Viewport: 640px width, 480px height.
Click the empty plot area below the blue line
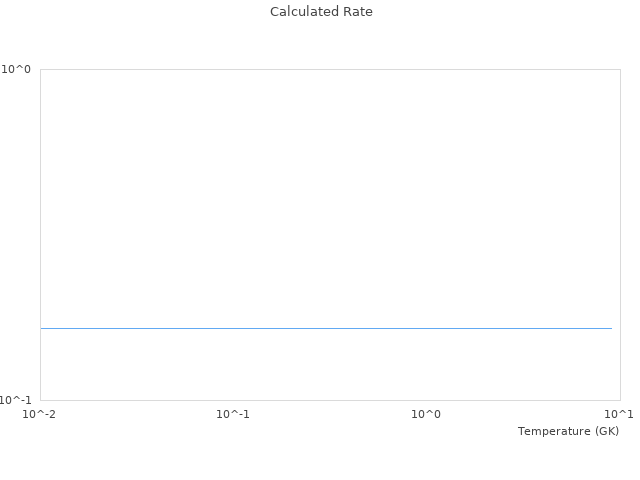tap(330, 365)
